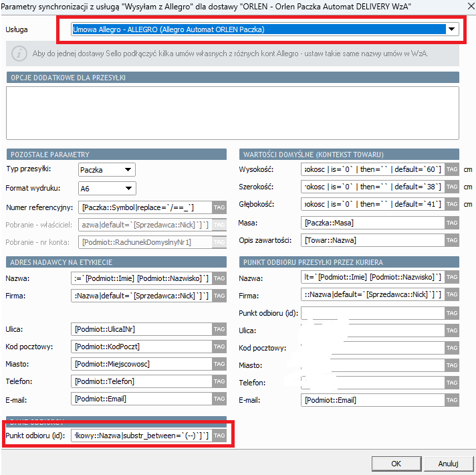This screenshot has height=475, width=476.
Task: Click TAG button for courier pickup Ulica
Action: pyautogui.click(x=452, y=330)
